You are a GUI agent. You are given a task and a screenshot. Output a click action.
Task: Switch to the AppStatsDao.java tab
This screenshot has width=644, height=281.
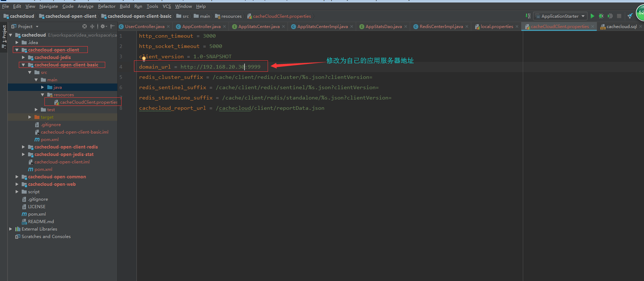coord(383,27)
